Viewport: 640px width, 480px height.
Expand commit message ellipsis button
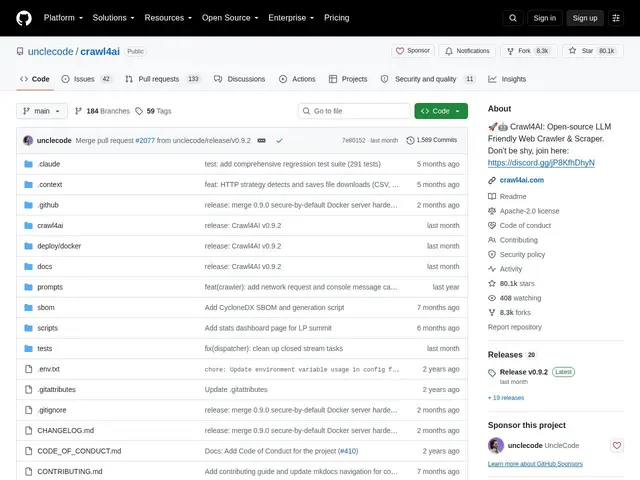click(x=261, y=140)
